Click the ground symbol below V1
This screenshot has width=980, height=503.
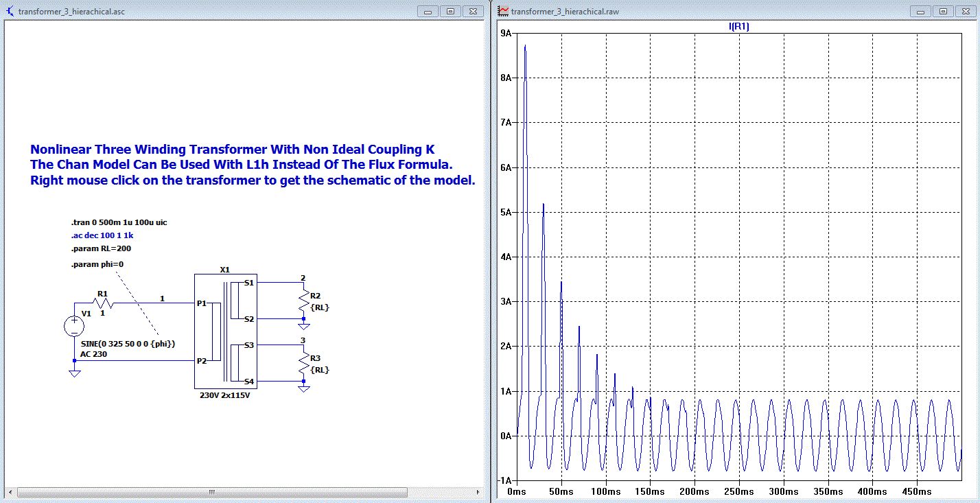click(74, 373)
